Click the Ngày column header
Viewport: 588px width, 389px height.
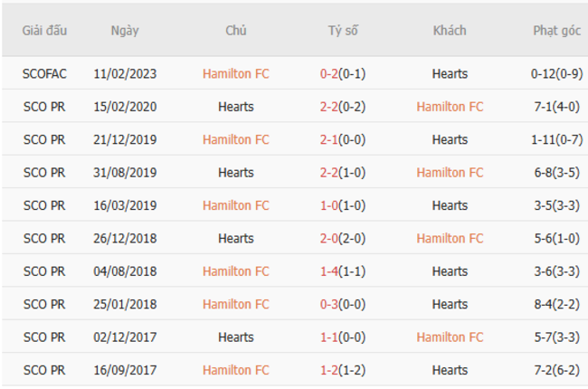point(125,31)
